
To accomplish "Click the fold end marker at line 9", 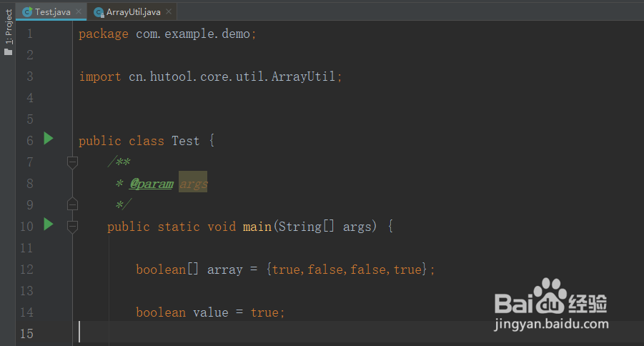I will click(x=72, y=204).
